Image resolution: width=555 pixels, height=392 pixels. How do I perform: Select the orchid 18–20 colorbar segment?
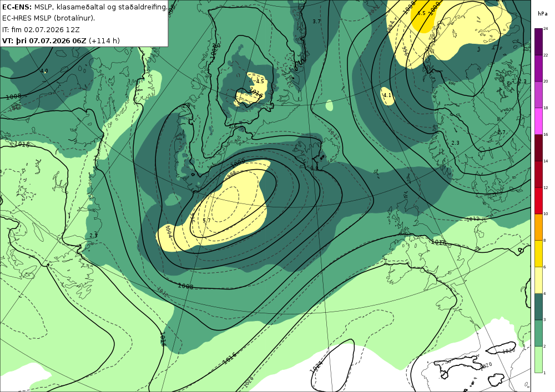pyautogui.click(x=538, y=95)
